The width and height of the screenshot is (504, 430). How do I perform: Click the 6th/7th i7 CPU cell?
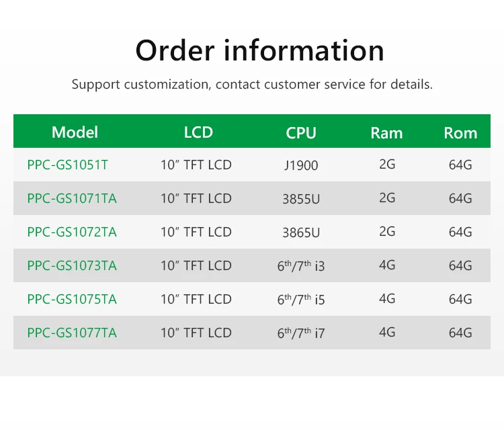click(301, 333)
